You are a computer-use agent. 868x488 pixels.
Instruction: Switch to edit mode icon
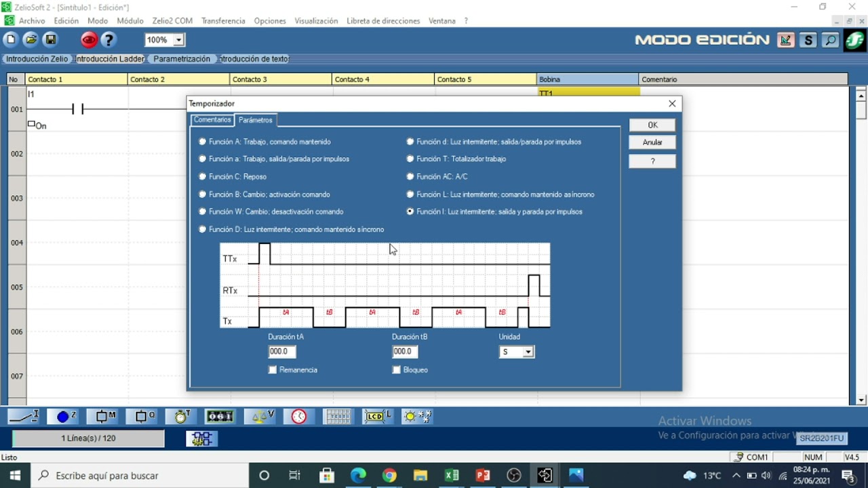pyautogui.click(x=786, y=40)
